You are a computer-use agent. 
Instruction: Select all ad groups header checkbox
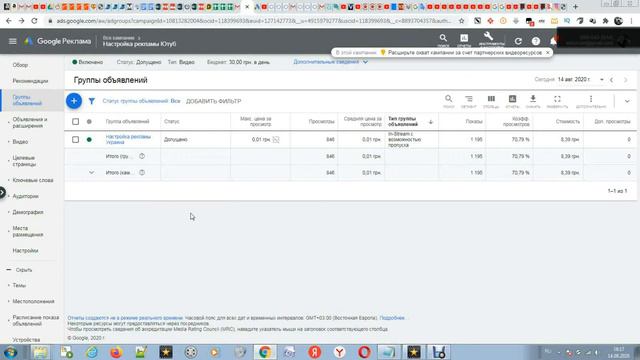(x=76, y=122)
